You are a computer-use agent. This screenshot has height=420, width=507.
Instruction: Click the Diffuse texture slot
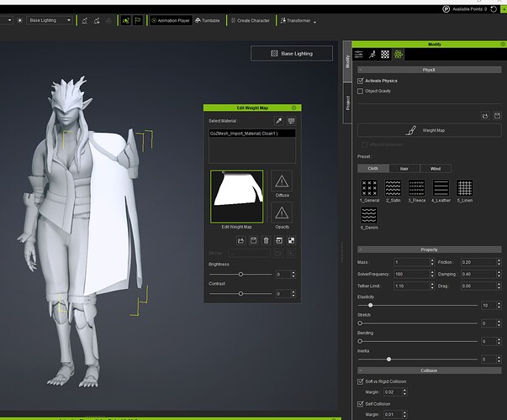point(282,181)
